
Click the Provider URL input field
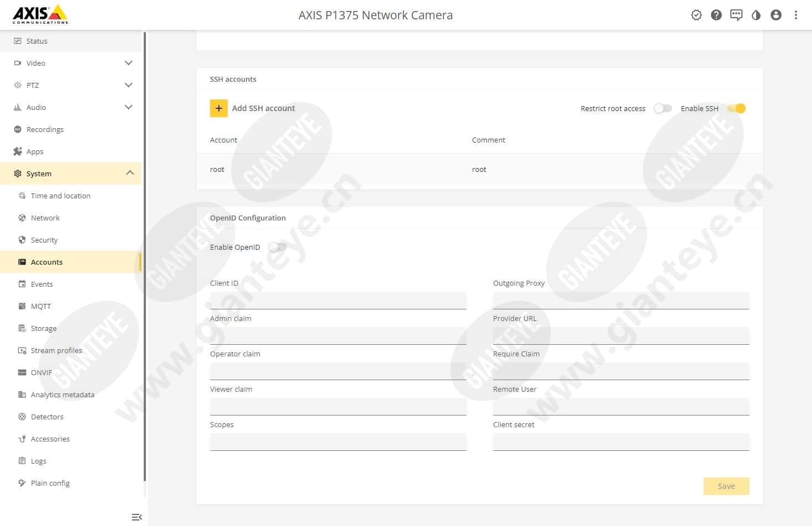tap(621, 335)
